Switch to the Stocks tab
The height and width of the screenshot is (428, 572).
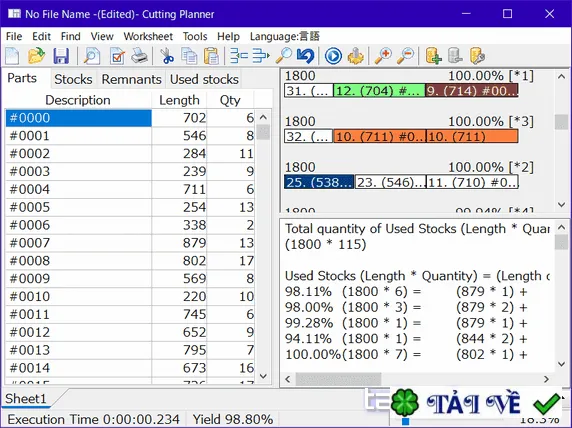click(73, 79)
